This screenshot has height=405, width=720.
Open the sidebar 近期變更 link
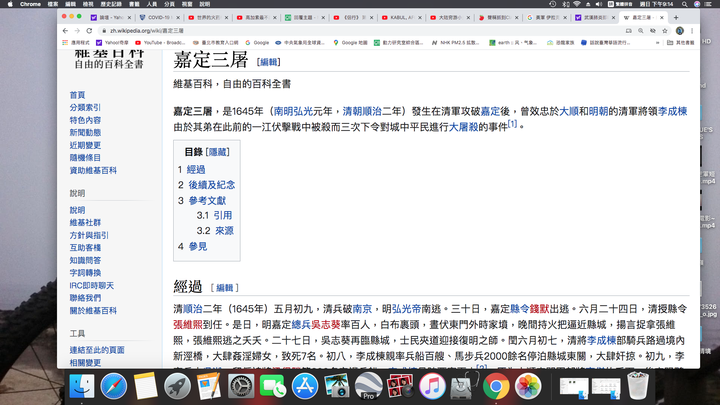click(85, 146)
